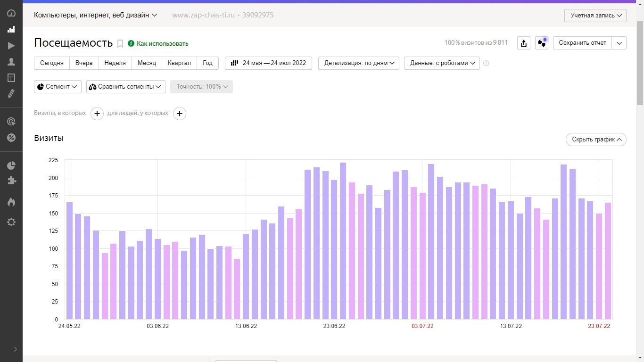Screen dimensions: 644x362
Task: Collapse the chart with Скрыть график
Action: pyautogui.click(x=595, y=140)
